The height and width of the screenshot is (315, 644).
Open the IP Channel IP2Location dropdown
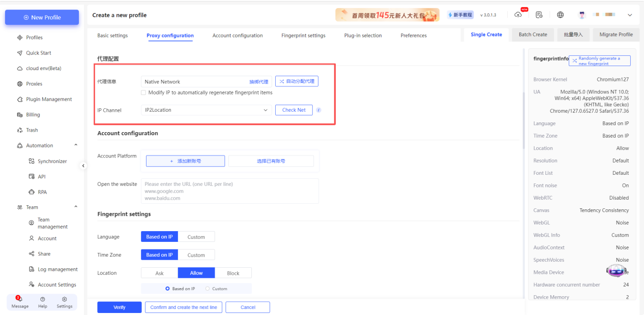pos(206,110)
